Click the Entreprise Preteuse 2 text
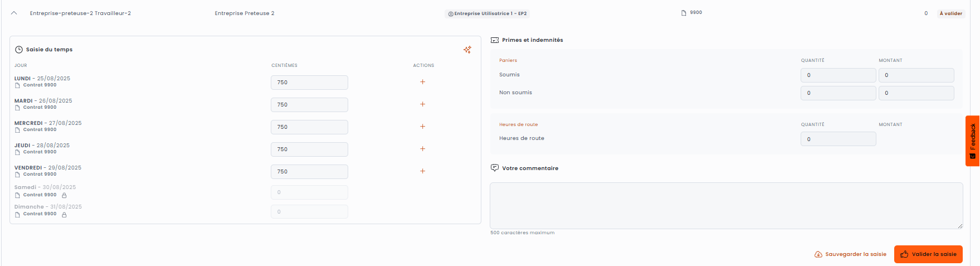 pyautogui.click(x=245, y=13)
